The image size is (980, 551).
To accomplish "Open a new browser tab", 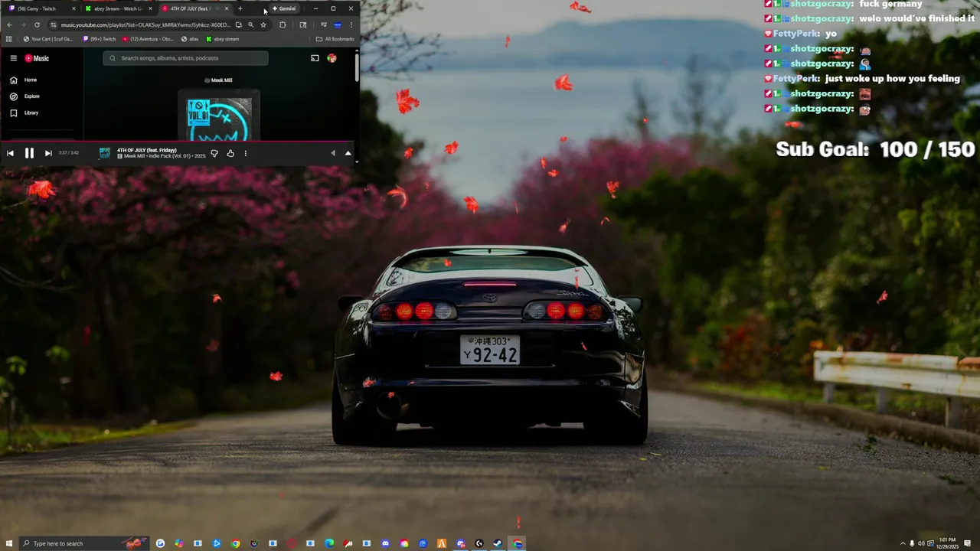I will 240,8.
